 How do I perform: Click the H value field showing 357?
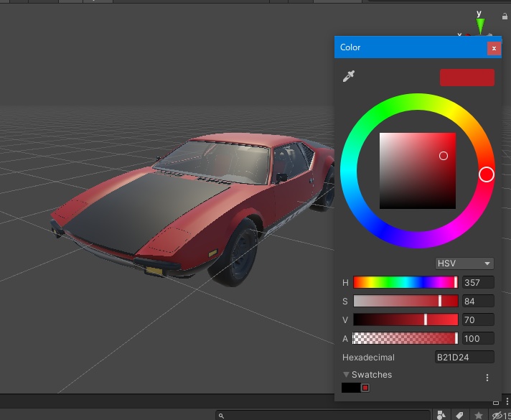[x=478, y=282]
